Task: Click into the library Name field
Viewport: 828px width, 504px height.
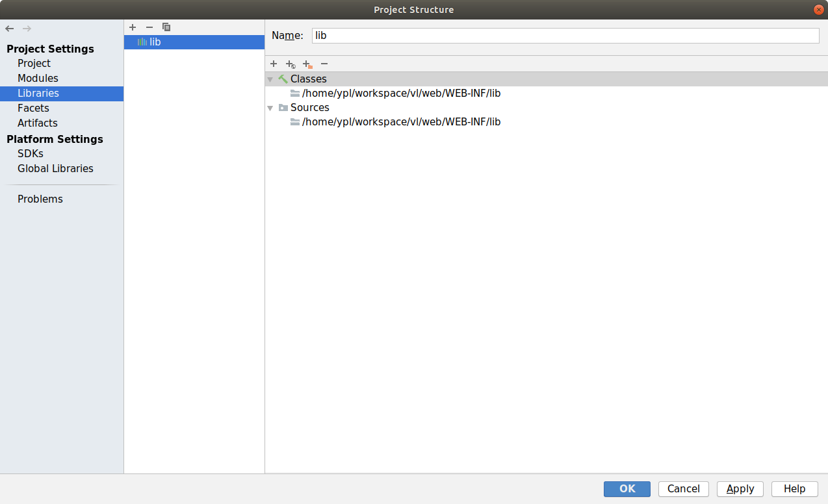Action: tap(565, 36)
